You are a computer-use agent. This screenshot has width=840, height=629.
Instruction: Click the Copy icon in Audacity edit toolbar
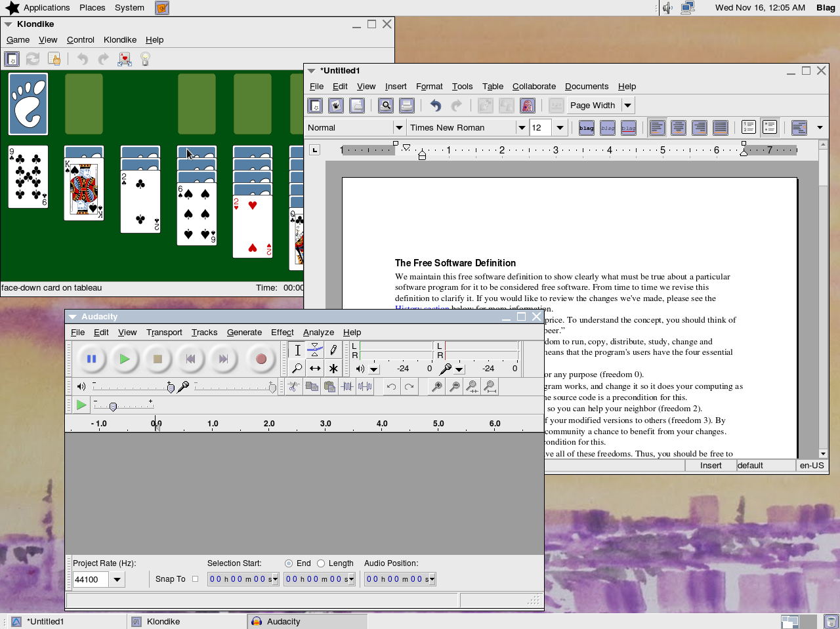point(312,387)
